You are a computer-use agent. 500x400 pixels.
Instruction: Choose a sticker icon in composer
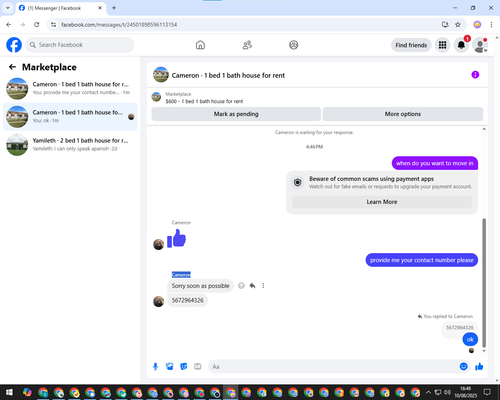tap(184, 367)
